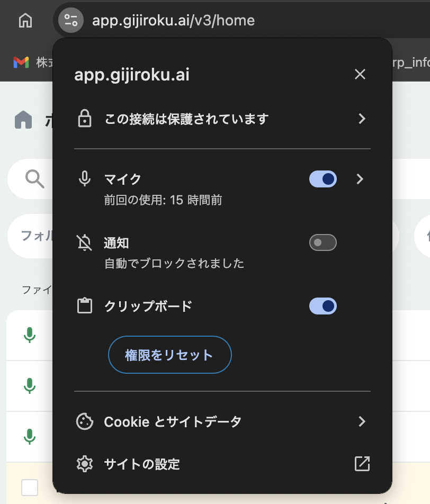The image size is (430, 504).
Task: Click the gijiroku home icon in page
Action: 23,120
